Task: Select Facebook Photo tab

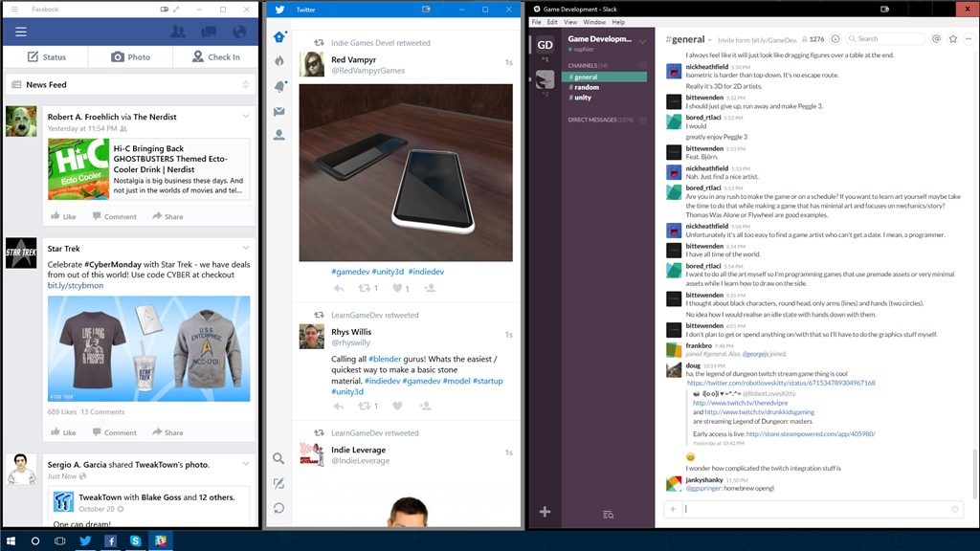Action: (x=130, y=56)
